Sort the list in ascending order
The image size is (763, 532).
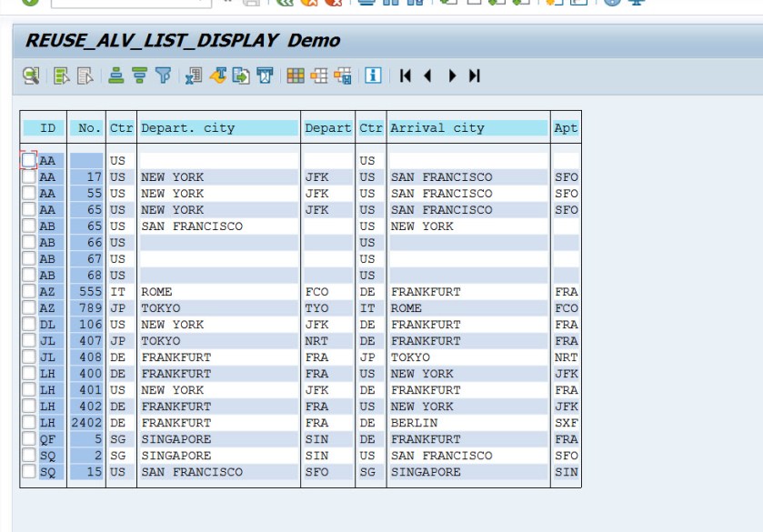[116, 76]
